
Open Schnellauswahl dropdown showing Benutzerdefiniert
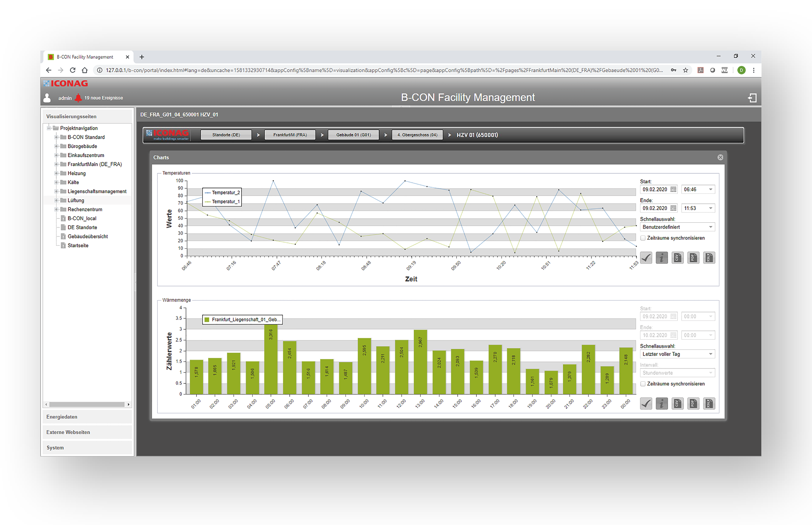(x=677, y=227)
